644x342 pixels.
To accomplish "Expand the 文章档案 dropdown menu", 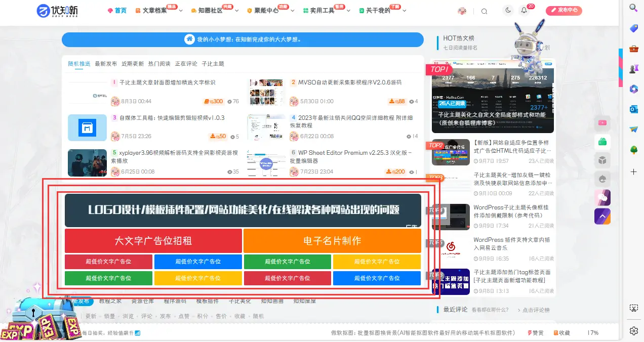I will (x=154, y=10).
